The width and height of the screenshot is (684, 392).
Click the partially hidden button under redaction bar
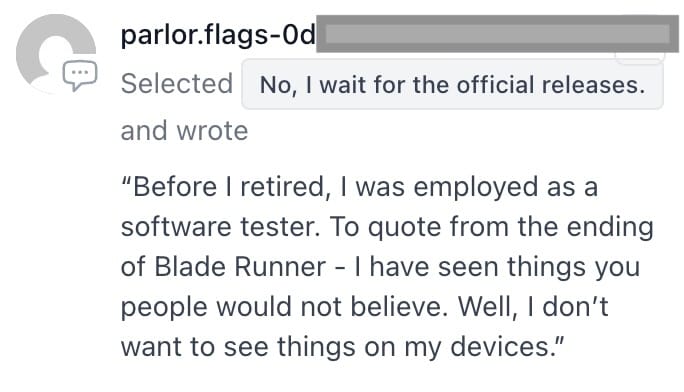tap(640, 58)
